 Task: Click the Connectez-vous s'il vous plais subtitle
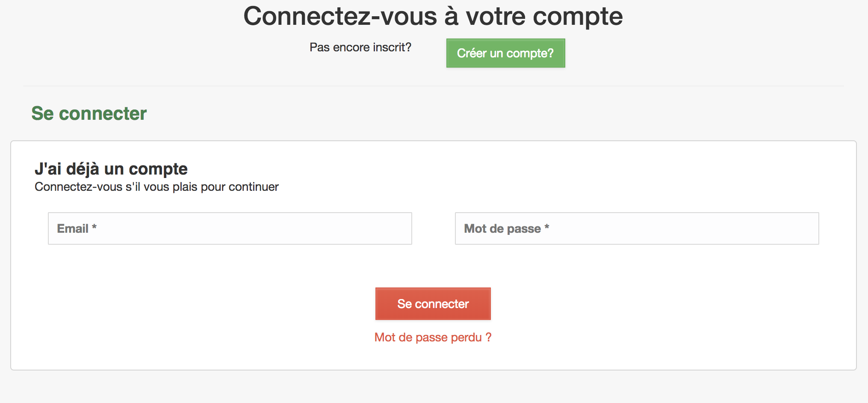[156, 187]
